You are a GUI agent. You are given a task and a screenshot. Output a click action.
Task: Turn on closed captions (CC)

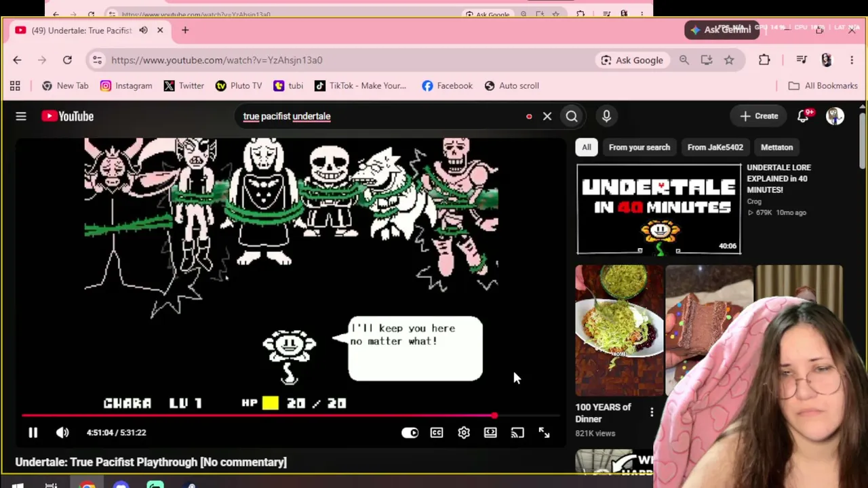point(437,432)
